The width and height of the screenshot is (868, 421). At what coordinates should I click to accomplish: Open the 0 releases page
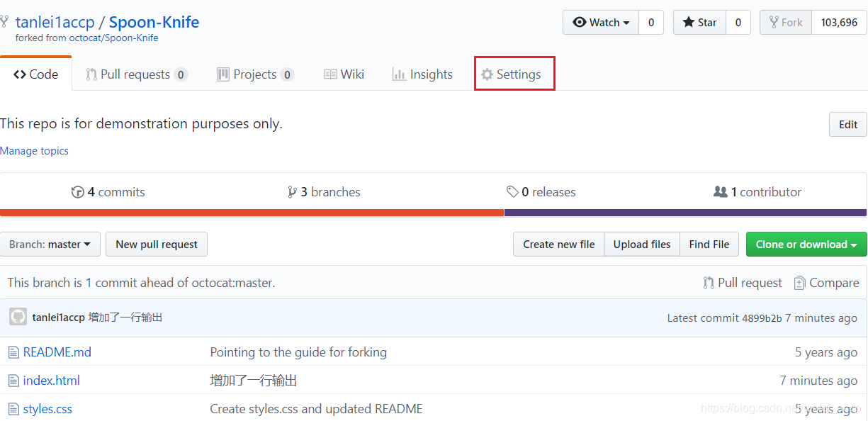[x=541, y=192]
